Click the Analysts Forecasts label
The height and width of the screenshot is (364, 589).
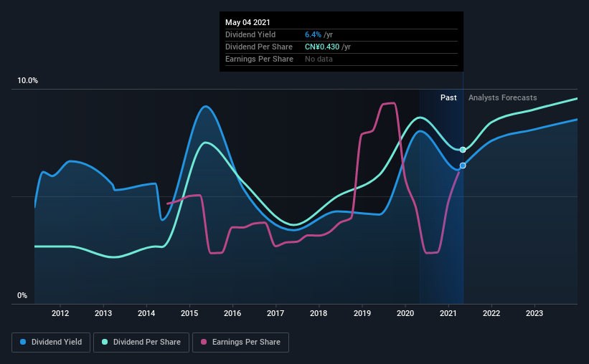click(503, 97)
